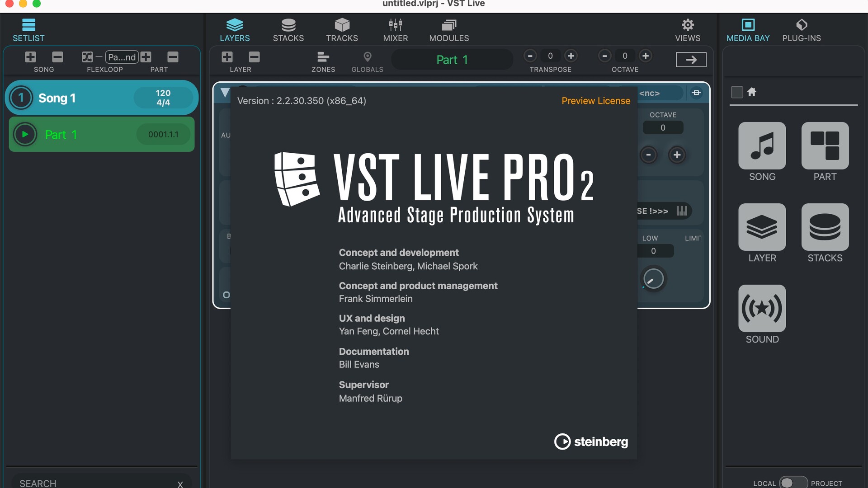Add a new part with plus icon
The image size is (868, 488).
(146, 57)
